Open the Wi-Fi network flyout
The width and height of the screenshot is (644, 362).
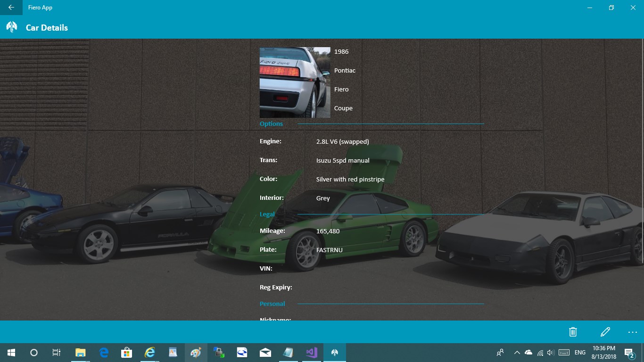coord(540,353)
